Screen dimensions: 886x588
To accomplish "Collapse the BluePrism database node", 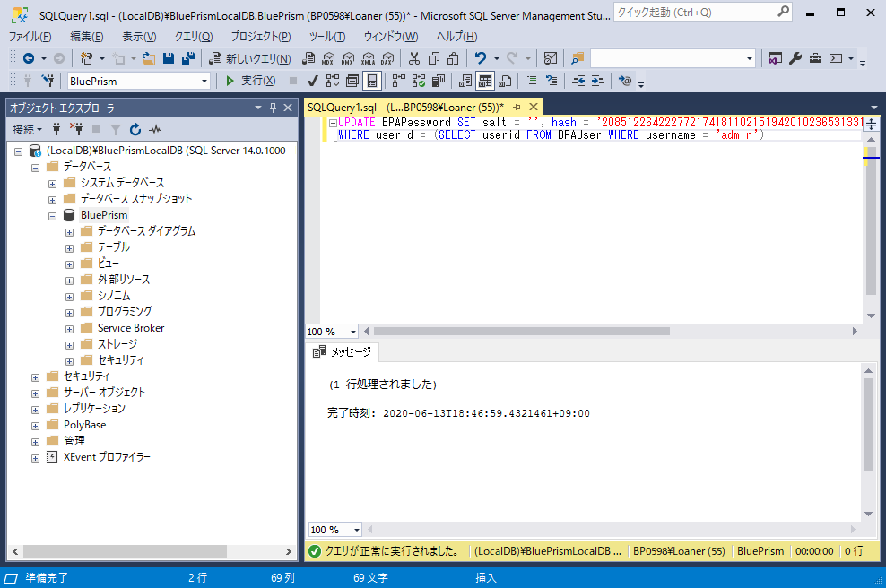I will 52,214.
